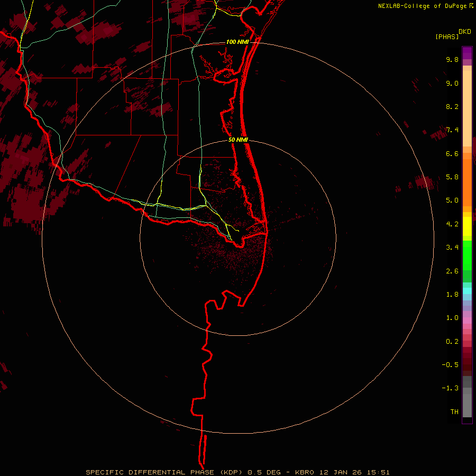The image size is (476, 476).
Task: Click the bright yellow band of the color bar
Action: pyautogui.click(x=467, y=226)
